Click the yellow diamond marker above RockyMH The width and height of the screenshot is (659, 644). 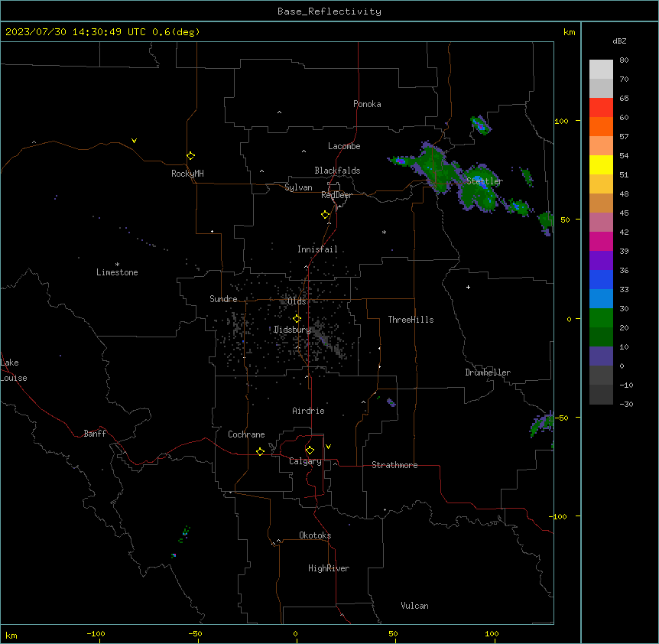pos(190,156)
